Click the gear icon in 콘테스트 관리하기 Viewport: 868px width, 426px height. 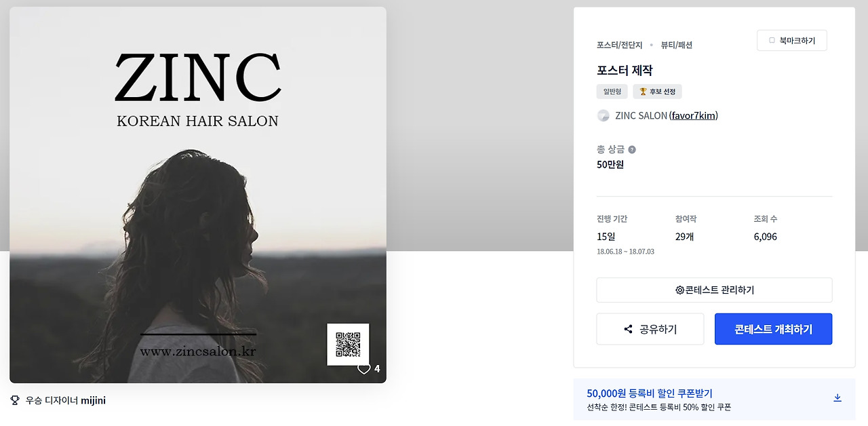point(679,290)
